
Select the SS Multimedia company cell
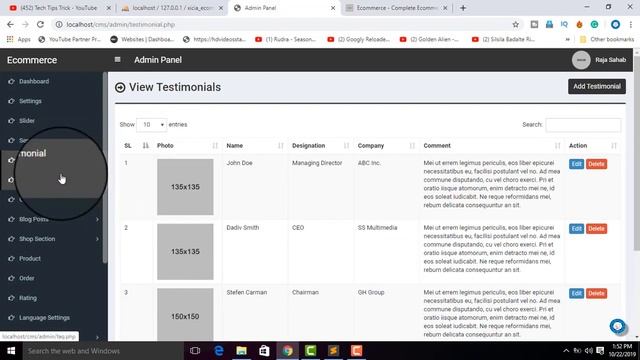click(x=377, y=227)
